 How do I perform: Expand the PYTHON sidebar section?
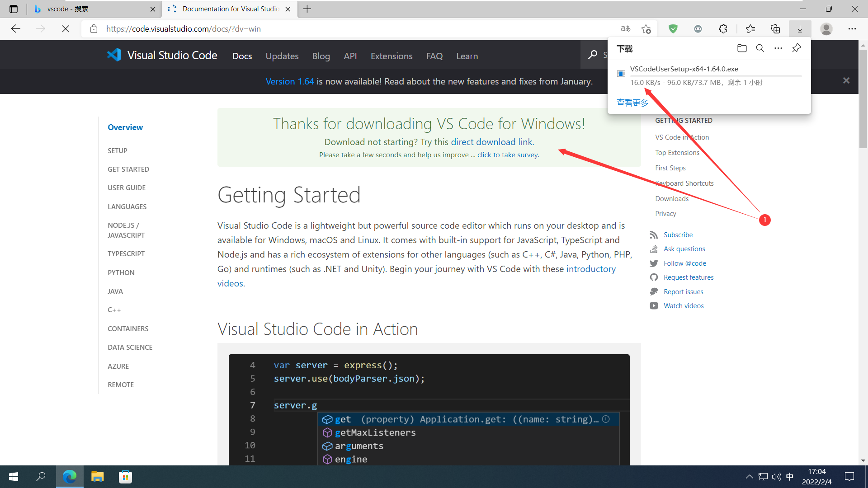(121, 272)
